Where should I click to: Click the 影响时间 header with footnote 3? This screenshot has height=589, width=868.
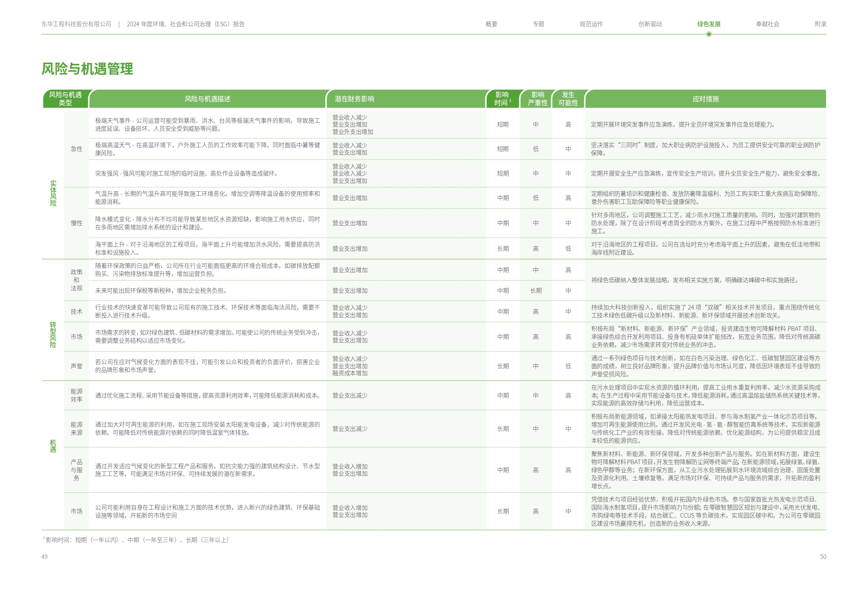click(x=502, y=99)
